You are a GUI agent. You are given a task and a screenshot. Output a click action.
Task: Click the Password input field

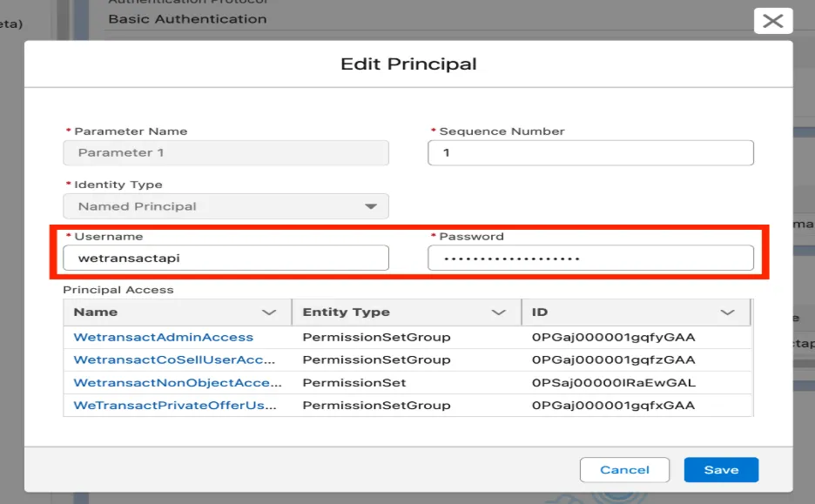click(x=590, y=258)
